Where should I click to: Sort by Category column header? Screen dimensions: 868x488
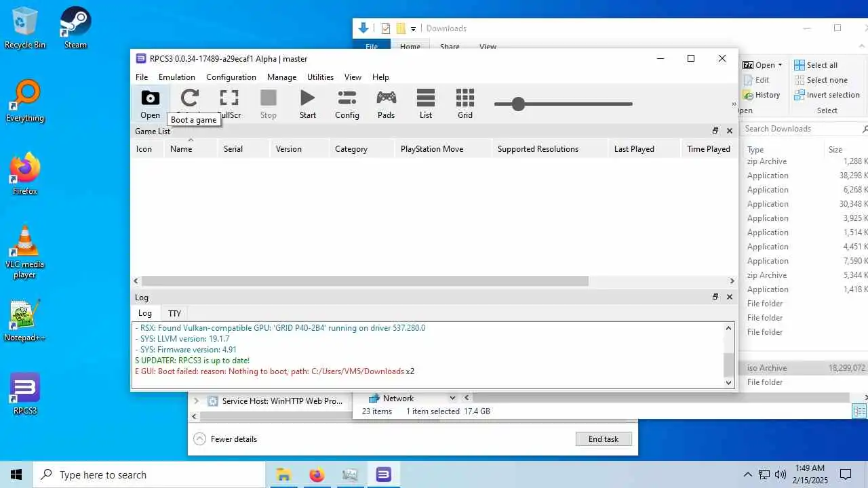point(361,149)
